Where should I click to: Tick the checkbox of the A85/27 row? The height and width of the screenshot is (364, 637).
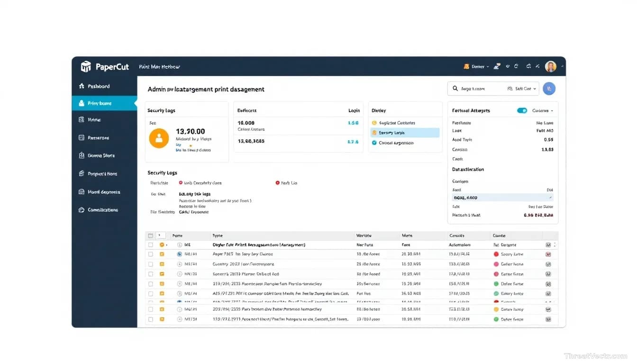(151, 294)
